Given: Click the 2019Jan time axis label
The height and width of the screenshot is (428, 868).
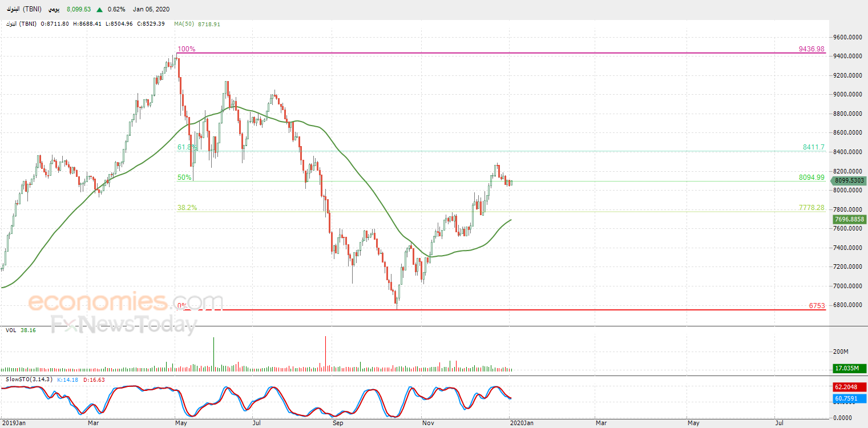Looking at the screenshot, I should point(13,423).
